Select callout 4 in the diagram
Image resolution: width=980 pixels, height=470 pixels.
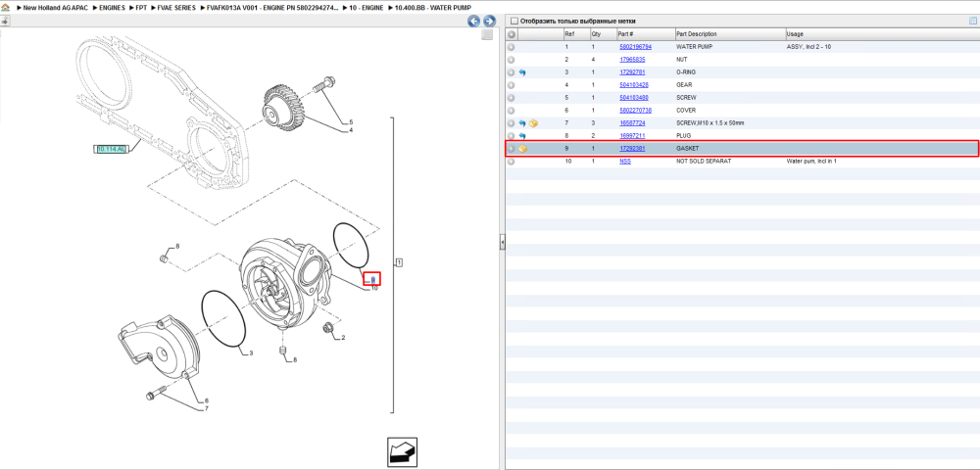(x=351, y=130)
